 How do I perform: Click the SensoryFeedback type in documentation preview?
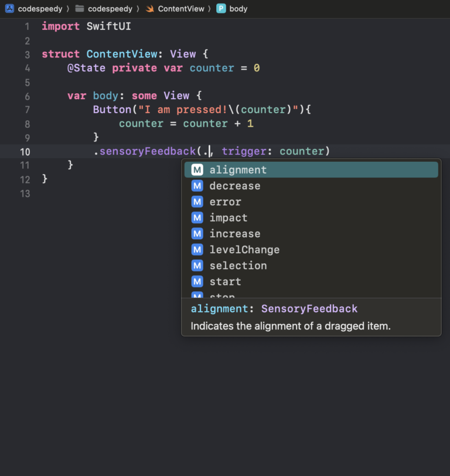pyautogui.click(x=309, y=309)
